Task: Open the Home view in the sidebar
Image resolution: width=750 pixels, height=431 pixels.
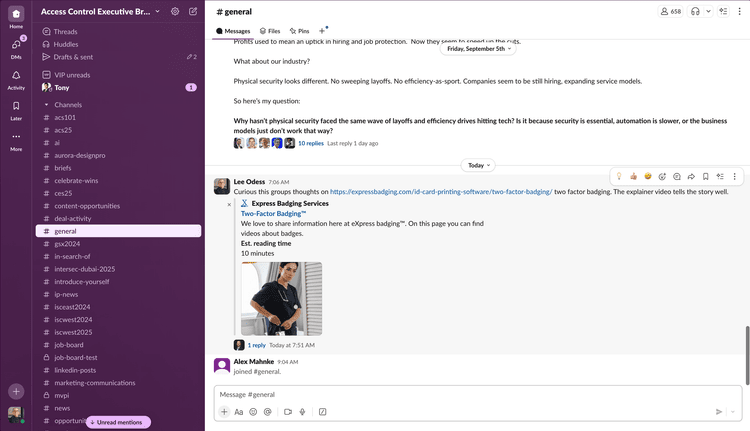Action: coord(16,17)
